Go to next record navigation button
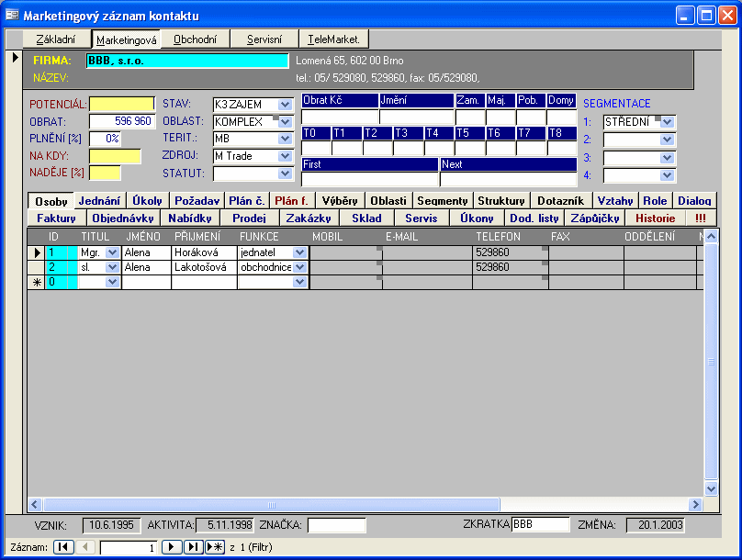 pos(172,547)
